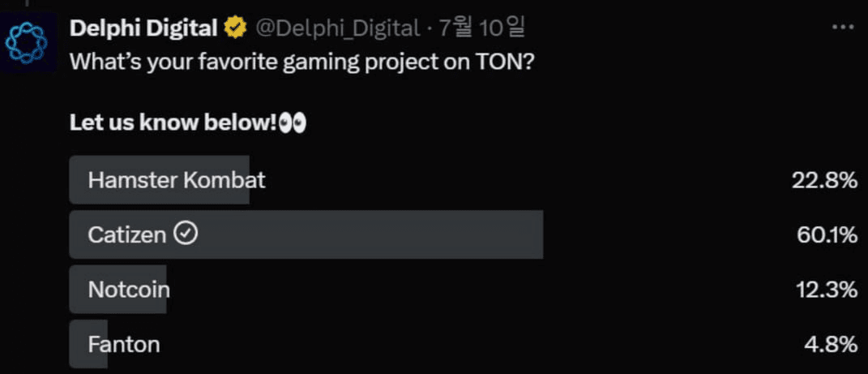Select the Hamster Kombat poll option

coord(177,179)
